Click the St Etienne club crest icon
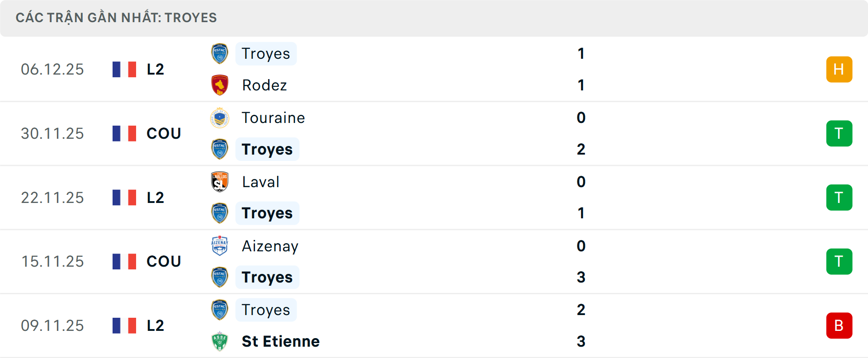This screenshot has width=868, height=358. [x=220, y=341]
